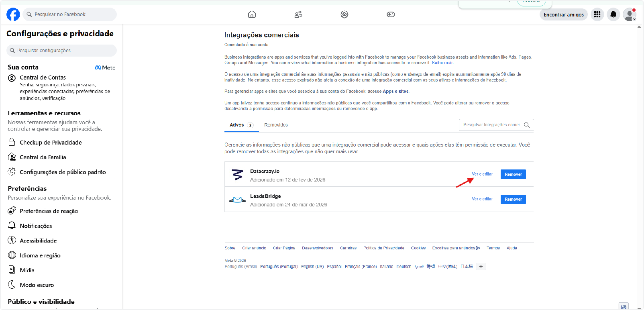Add more languages with plus button
Viewport: 644px width, 310px height.
click(x=481, y=267)
